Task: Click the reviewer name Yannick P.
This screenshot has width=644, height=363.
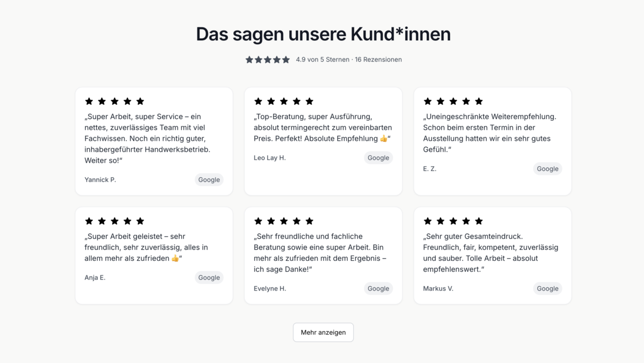Action: pyautogui.click(x=100, y=180)
